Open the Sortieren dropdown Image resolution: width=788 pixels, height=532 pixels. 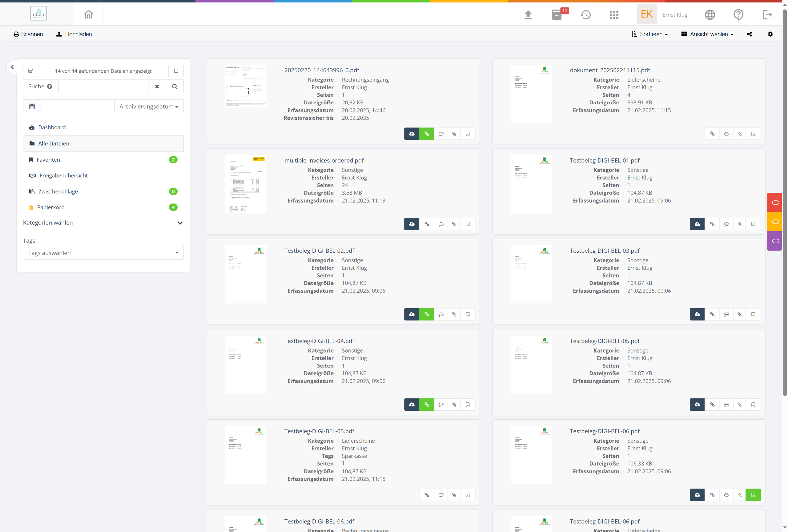pyautogui.click(x=649, y=34)
